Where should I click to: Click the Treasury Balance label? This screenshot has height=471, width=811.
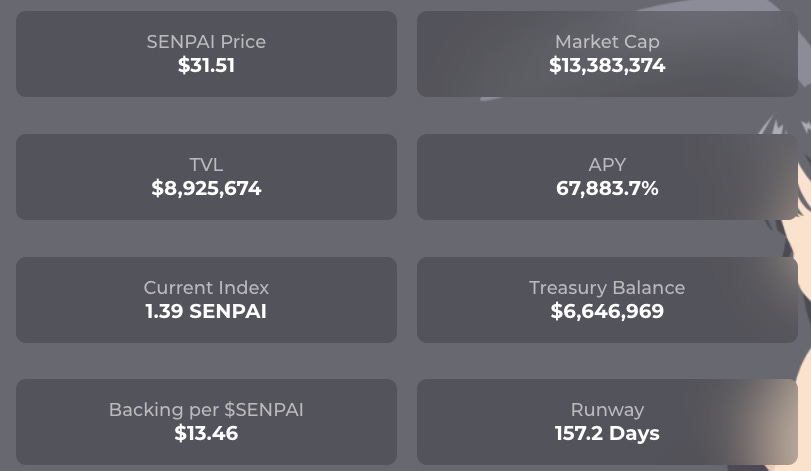coord(607,287)
